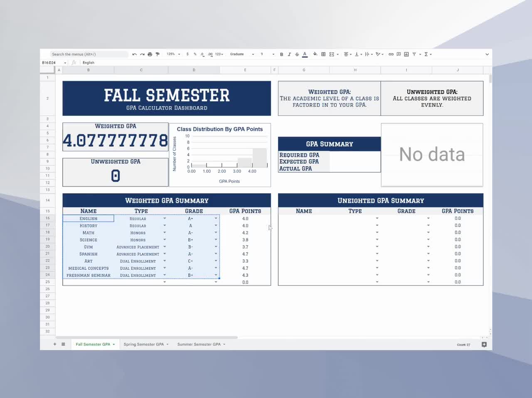
Task: Open the grade dropdown for English
Action: (216, 218)
